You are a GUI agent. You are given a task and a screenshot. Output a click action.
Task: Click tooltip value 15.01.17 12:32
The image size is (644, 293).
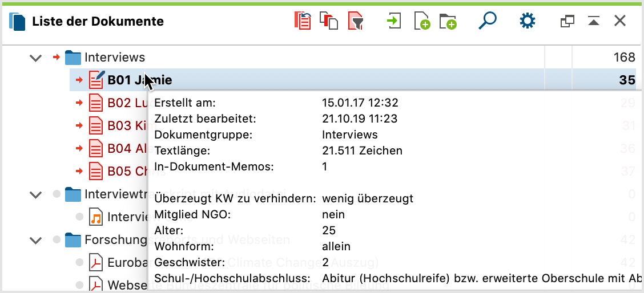pyautogui.click(x=360, y=103)
